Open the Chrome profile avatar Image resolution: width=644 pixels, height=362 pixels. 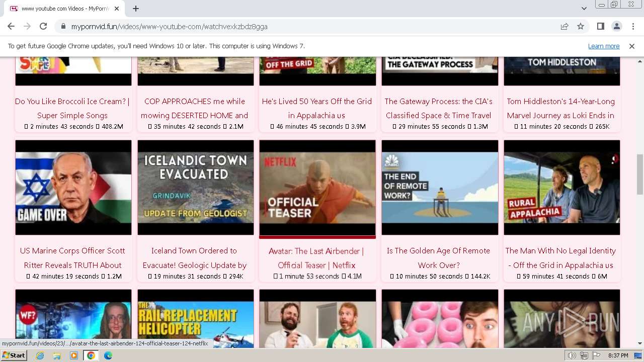click(x=616, y=26)
